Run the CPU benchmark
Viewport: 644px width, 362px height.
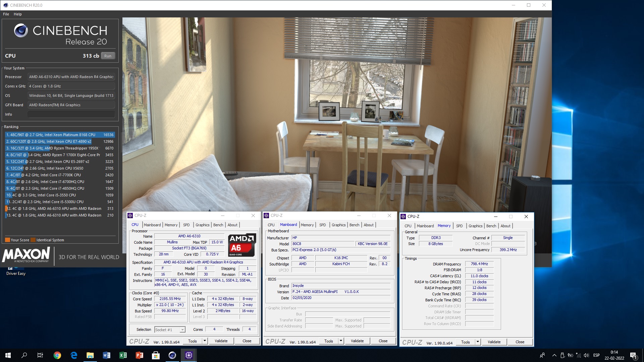(108, 56)
